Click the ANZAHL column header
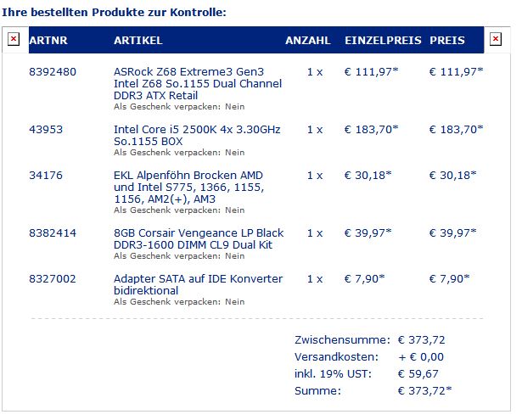 (x=308, y=40)
